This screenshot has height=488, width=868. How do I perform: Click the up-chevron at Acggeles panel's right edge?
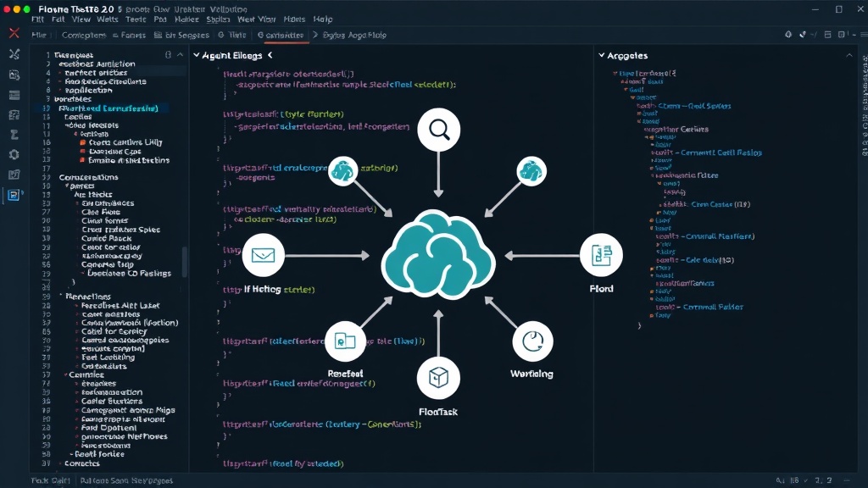(849, 55)
